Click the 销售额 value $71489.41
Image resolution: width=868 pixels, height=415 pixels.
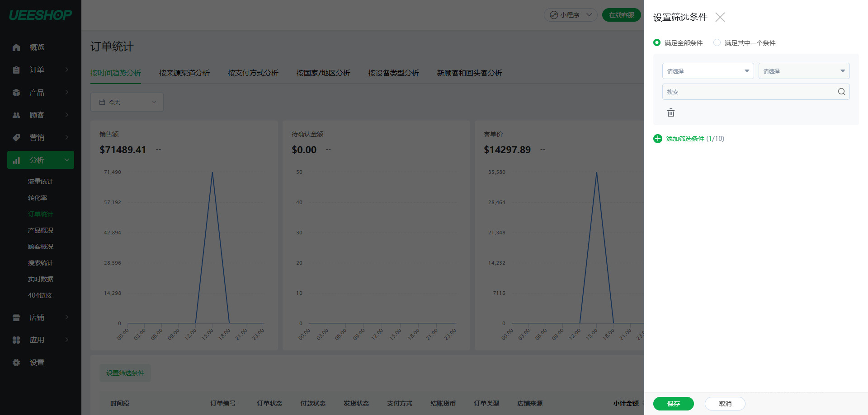pos(123,149)
